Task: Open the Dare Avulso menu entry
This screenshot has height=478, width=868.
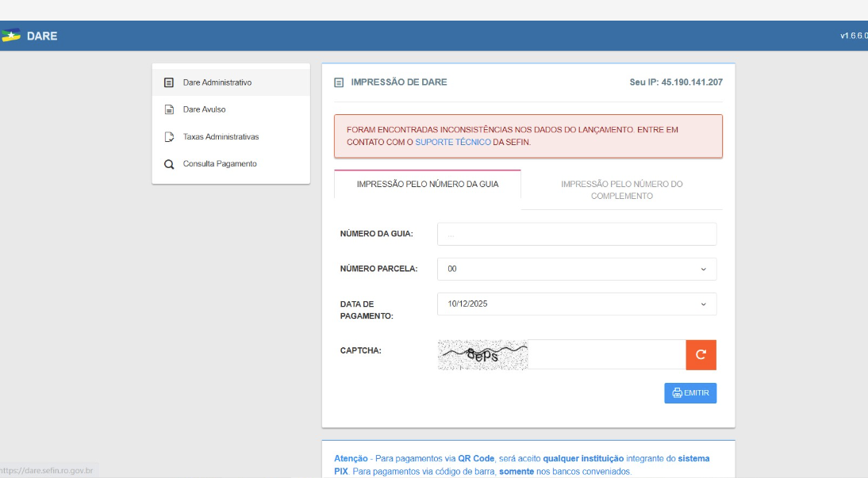Action: pyautogui.click(x=204, y=109)
